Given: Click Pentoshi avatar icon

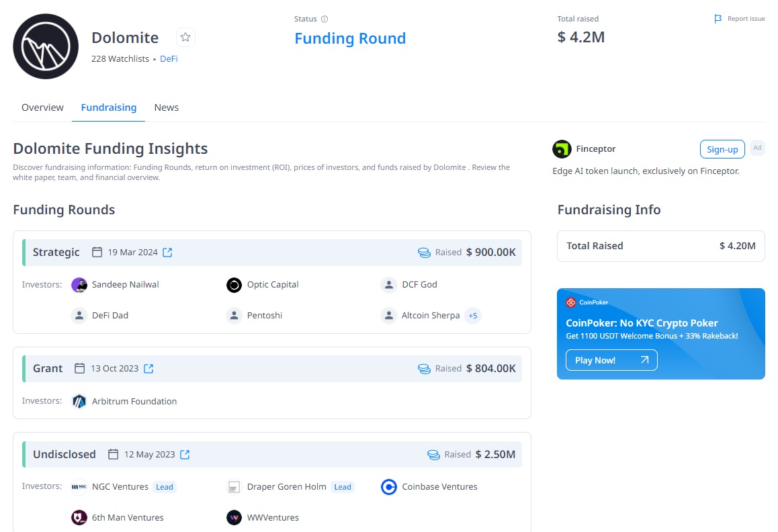Looking at the screenshot, I should point(234,316).
